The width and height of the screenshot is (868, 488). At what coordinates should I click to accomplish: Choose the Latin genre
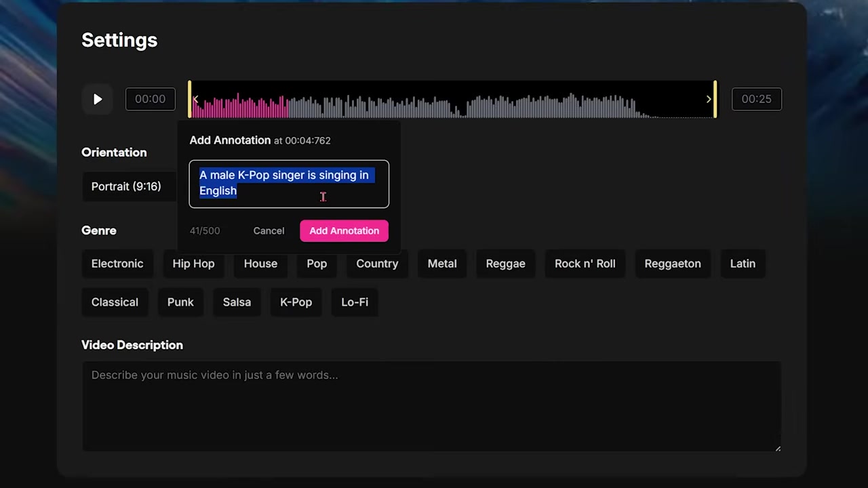743,264
